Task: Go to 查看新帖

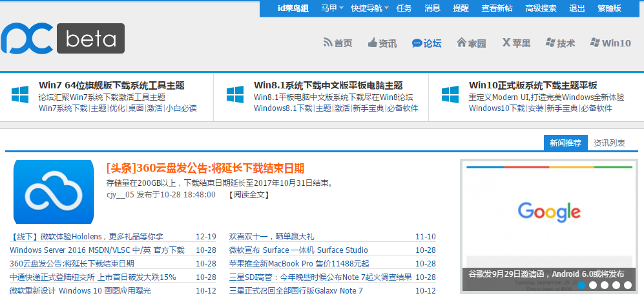Action: click(x=497, y=8)
